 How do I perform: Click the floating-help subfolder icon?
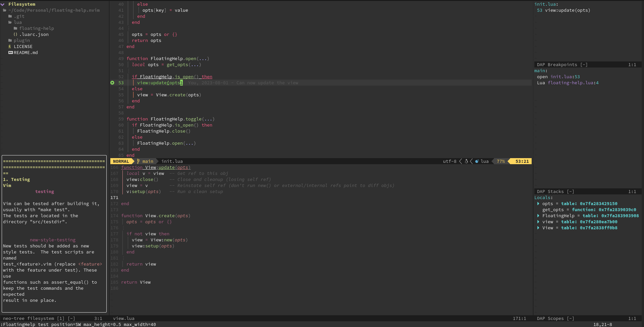[15, 29]
